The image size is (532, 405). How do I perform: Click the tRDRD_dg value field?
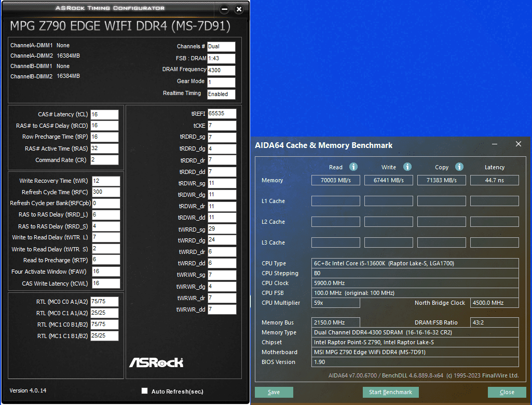(x=222, y=148)
